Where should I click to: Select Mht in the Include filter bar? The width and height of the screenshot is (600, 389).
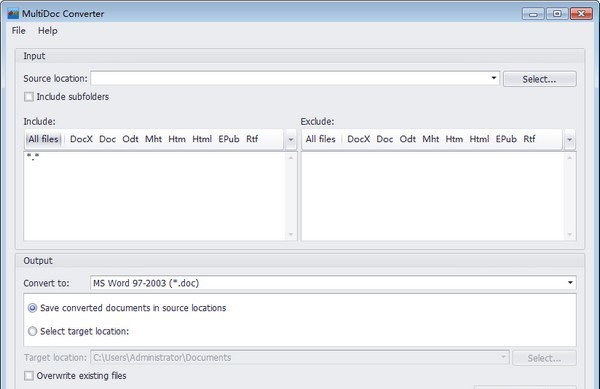click(x=153, y=139)
